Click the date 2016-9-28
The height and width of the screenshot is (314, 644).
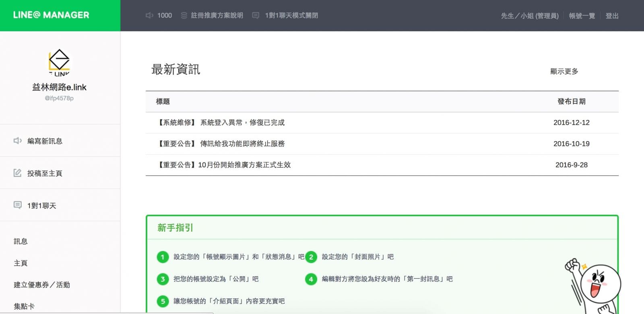point(572,165)
